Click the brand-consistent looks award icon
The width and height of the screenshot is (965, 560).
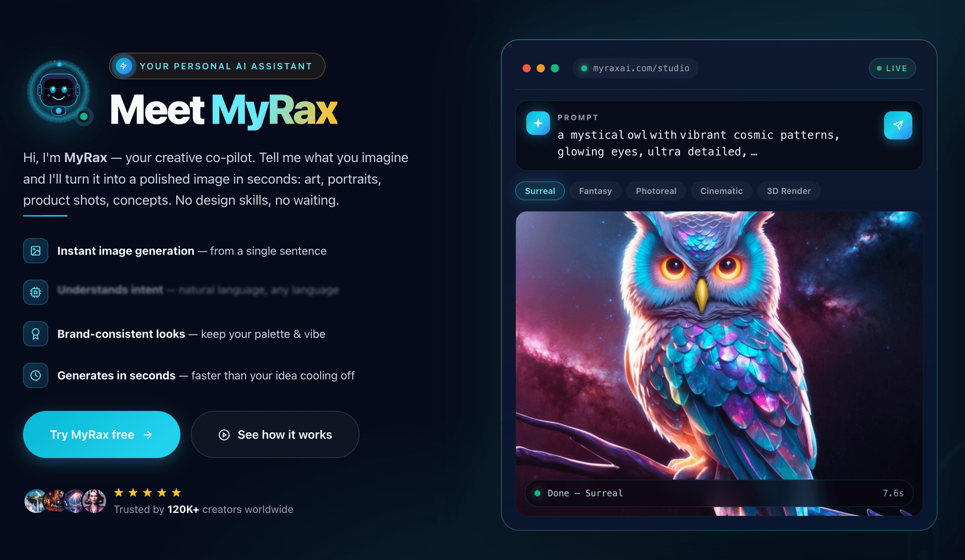pyautogui.click(x=36, y=334)
